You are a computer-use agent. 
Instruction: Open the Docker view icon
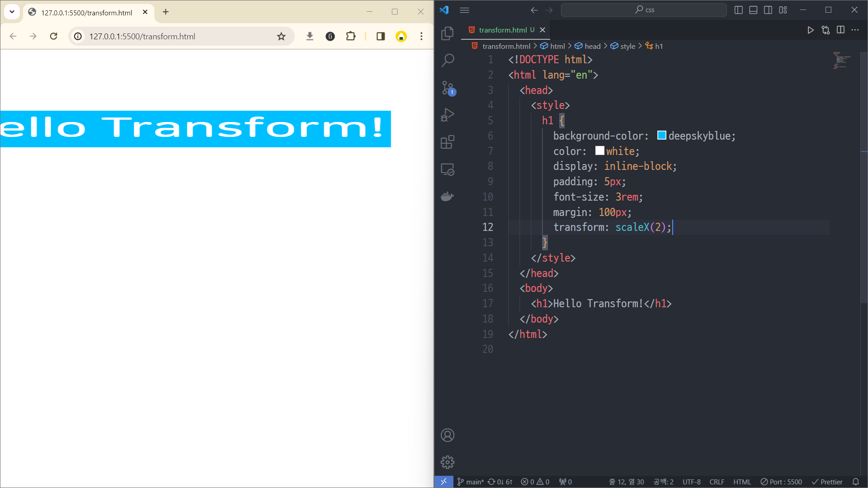[447, 197]
